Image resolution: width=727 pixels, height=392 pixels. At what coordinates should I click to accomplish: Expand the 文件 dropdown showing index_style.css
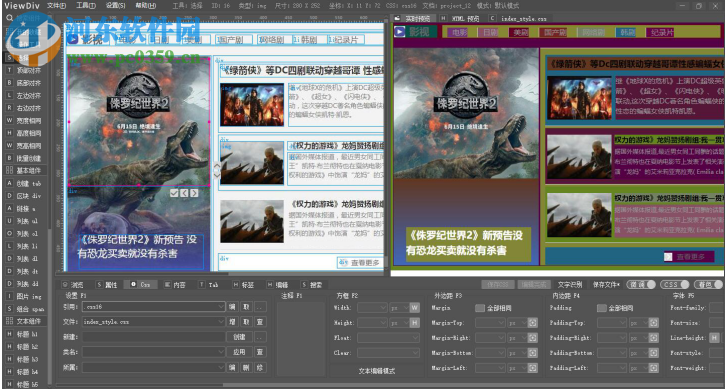221,321
